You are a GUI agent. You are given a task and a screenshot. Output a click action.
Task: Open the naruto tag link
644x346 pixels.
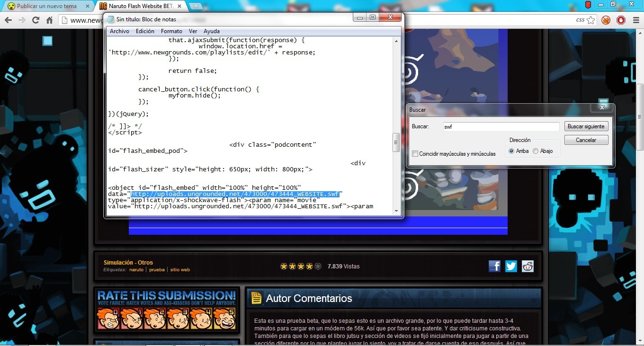point(136,270)
